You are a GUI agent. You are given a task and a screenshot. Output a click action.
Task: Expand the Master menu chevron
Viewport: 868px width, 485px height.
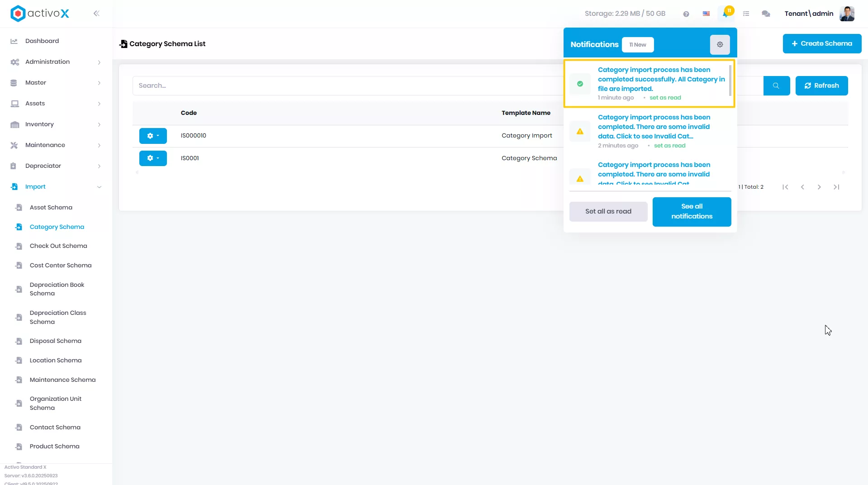(x=99, y=83)
